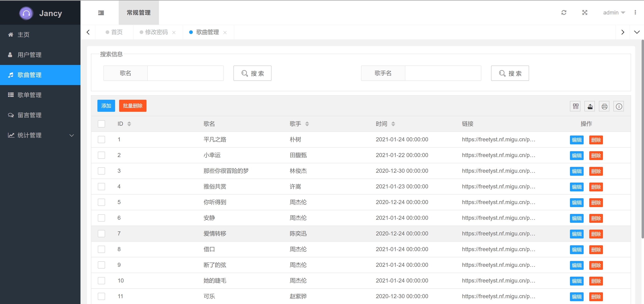This screenshot has width=644, height=304.
Task: Delete the 小幸运 row via 删除
Action: pyautogui.click(x=596, y=156)
